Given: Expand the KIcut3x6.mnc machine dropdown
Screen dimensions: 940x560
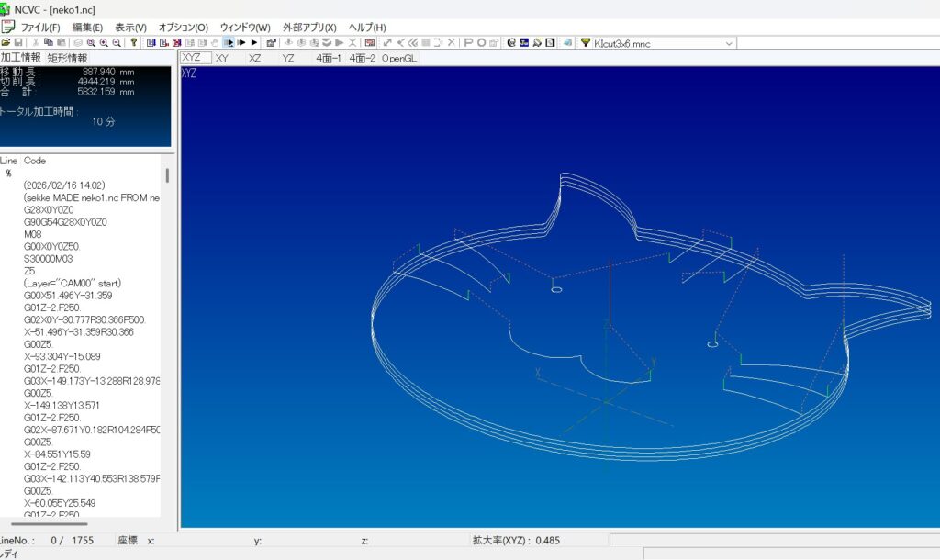Looking at the screenshot, I should pos(730,43).
